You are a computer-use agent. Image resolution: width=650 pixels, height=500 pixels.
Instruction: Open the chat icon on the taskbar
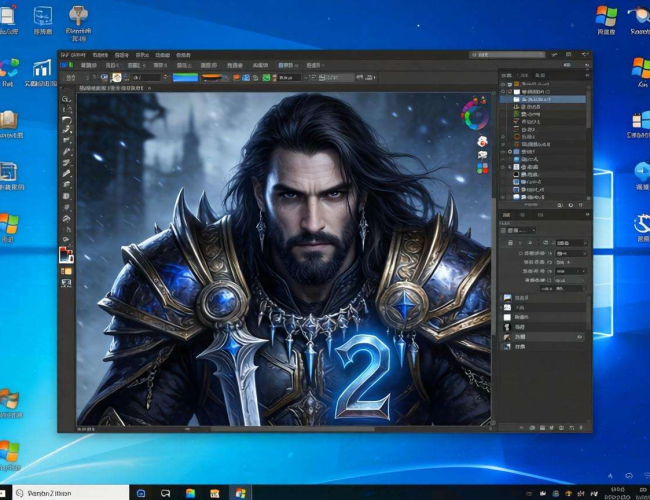[165, 493]
